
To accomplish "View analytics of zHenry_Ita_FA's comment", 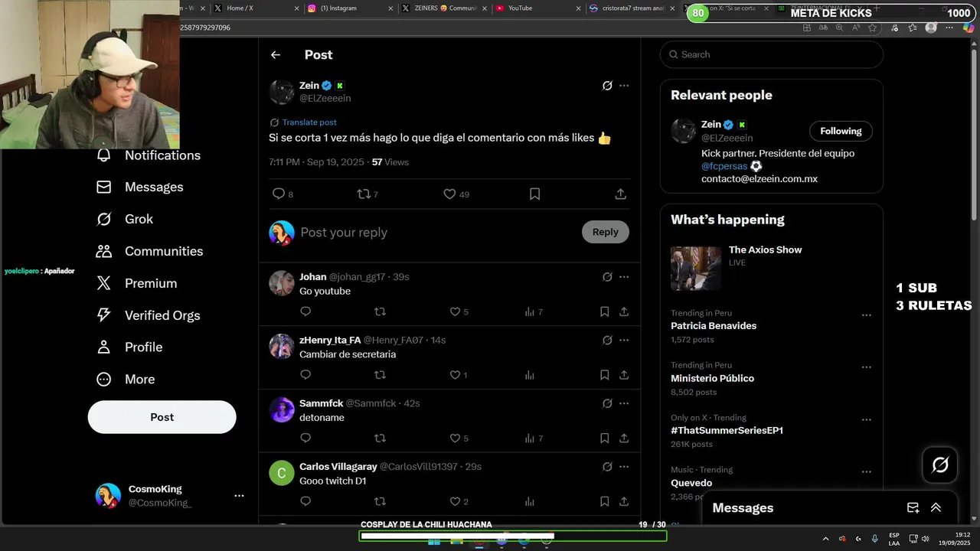I will (530, 375).
